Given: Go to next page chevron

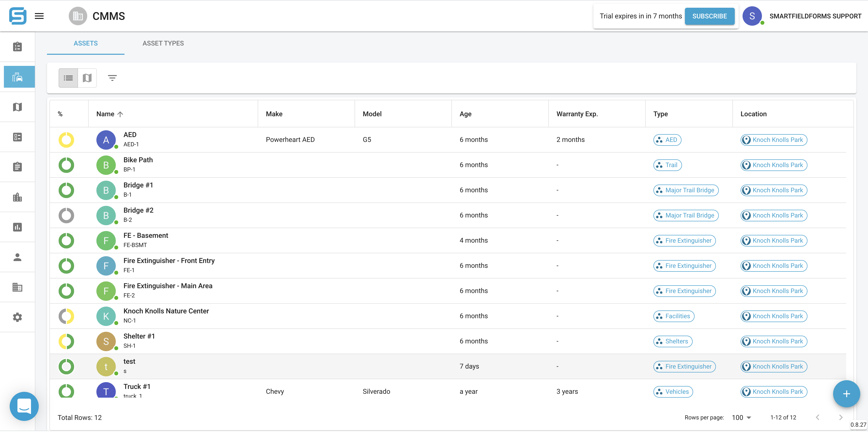Looking at the screenshot, I should pos(840,418).
